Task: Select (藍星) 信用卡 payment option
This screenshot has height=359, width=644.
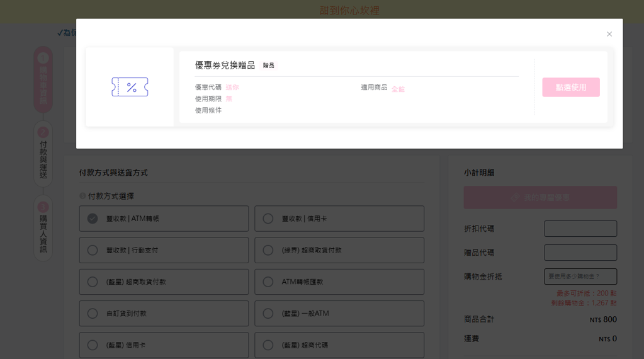Action: click(164, 345)
